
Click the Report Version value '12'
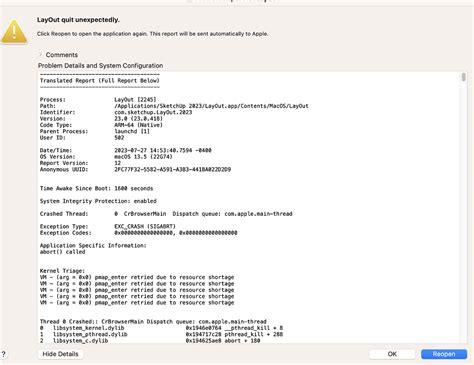(x=118, y=163)
